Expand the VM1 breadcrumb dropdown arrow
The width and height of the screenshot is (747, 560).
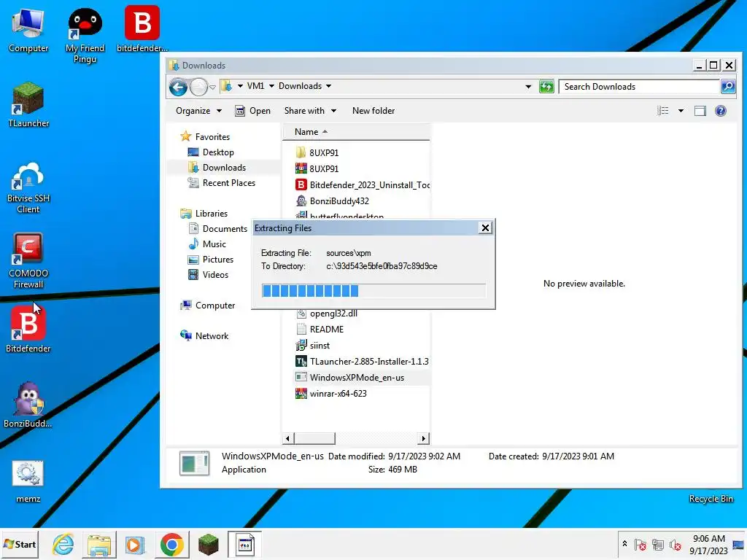pyautogui.click(x=271, y=86)
